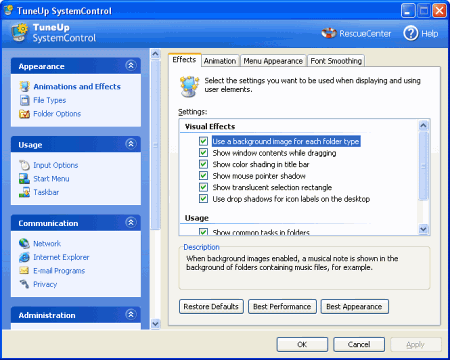Switch to the Font Smoothing tab
This screenshot has height=360, width=450.
click(x=336, y=61)
